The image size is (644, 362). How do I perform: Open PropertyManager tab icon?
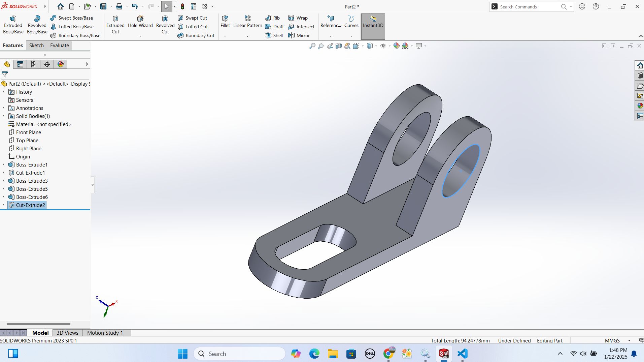point(20,64)
